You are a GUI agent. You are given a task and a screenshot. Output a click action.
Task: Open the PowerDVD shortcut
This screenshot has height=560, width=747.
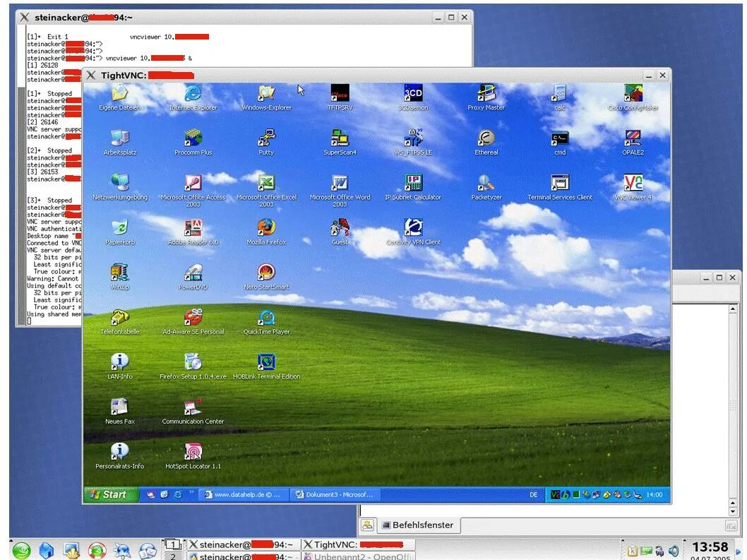(x=193, y=273)
